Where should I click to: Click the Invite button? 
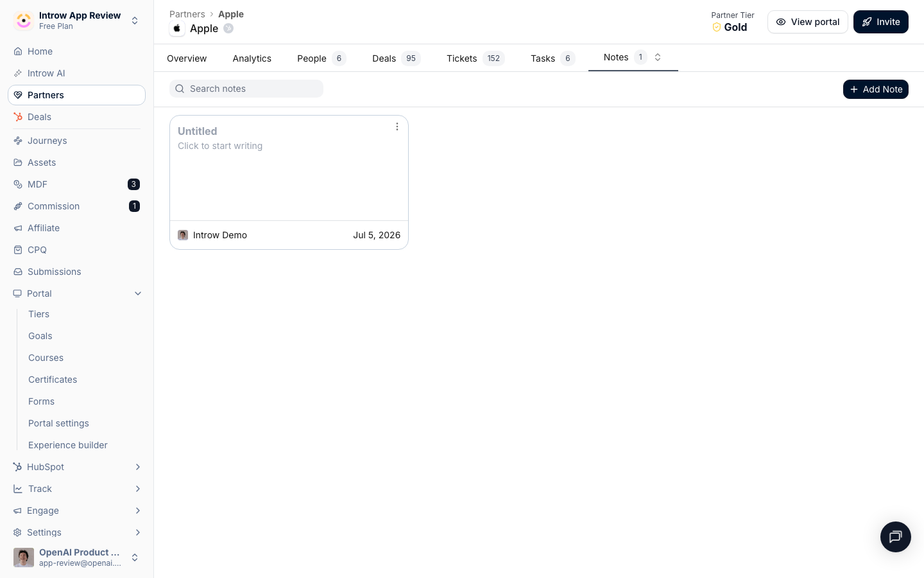(881, 22)
